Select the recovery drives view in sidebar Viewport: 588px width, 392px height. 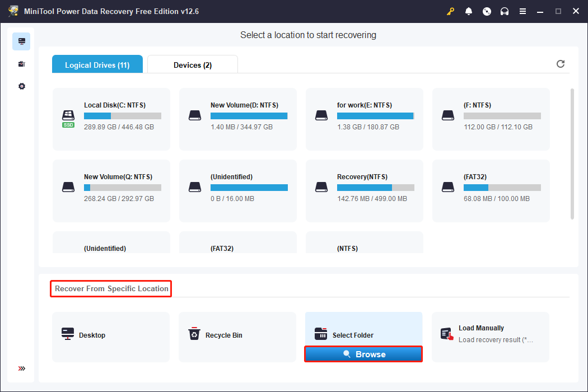coord(21,41)
